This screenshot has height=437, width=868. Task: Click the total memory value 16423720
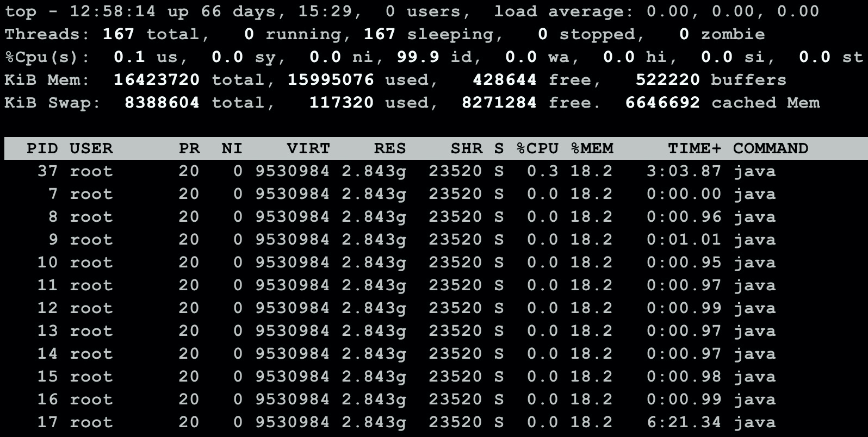[x=157, y=80]
